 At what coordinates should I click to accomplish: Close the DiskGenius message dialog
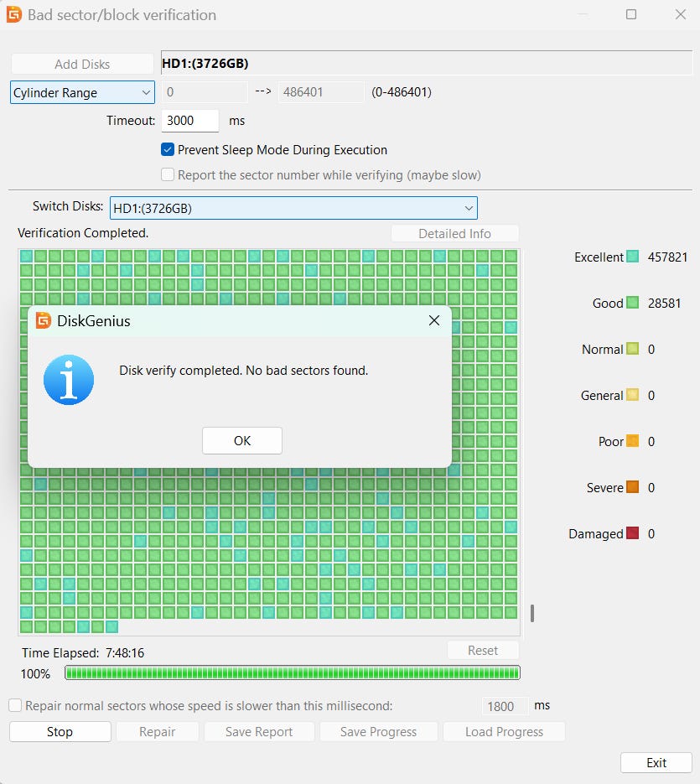(x=434, y=320)
